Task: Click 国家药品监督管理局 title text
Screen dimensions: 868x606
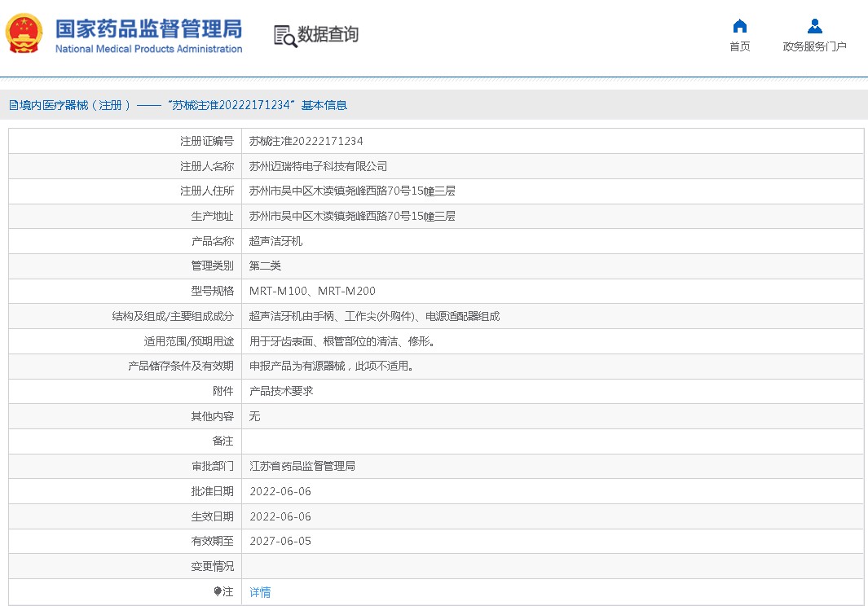Action: point(148,29)
